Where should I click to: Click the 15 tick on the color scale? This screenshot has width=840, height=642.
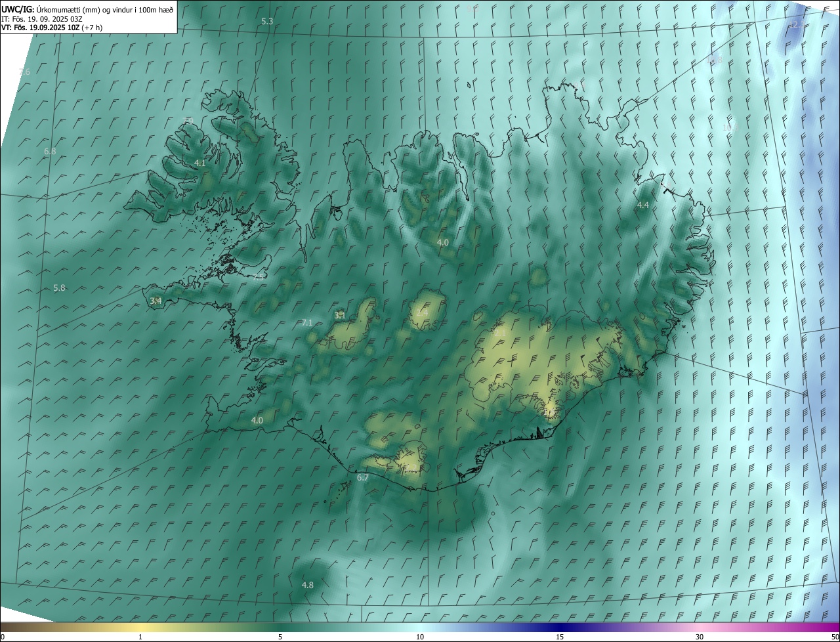click(560, 637)
